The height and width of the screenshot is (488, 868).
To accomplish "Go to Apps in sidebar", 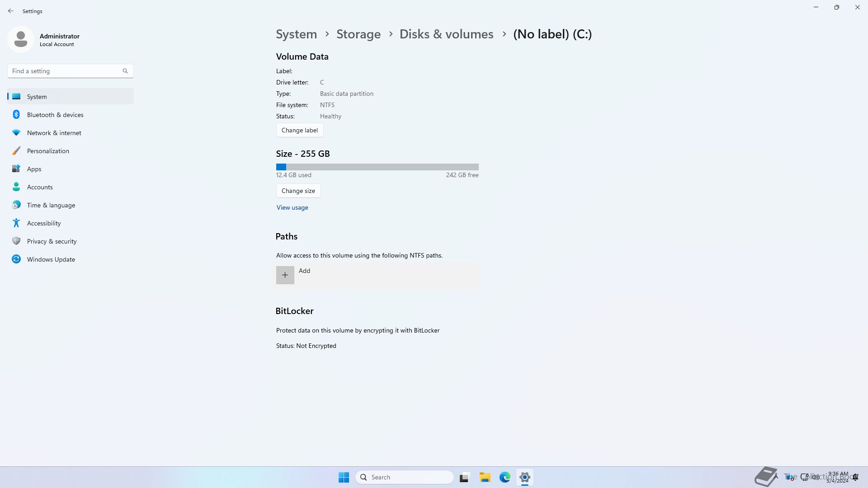I will [x=34, y=169].
